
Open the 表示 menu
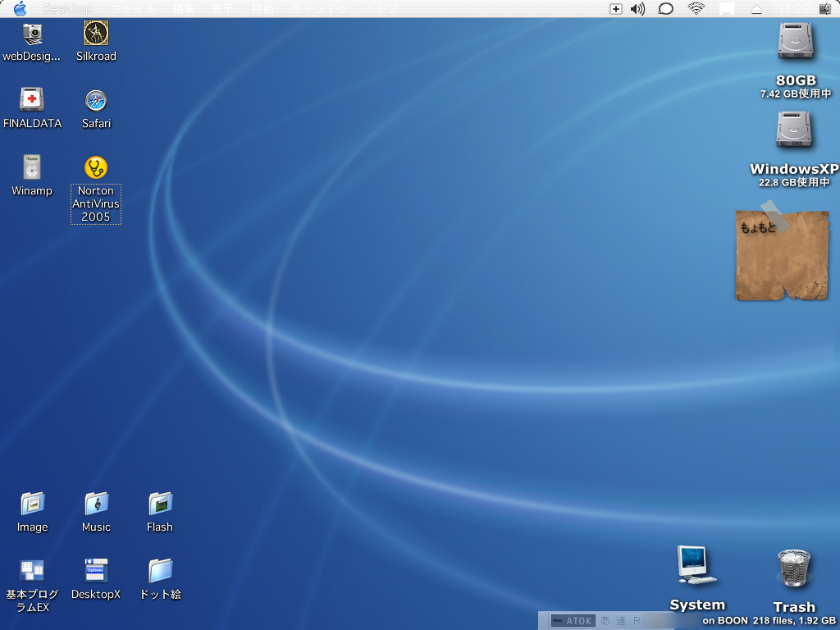223,9
